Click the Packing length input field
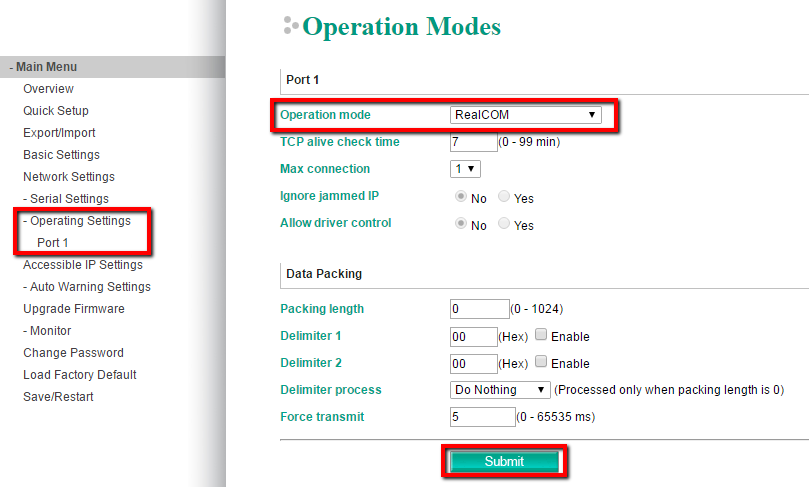Viewport: 809px width, 487px height. (480, 309)
